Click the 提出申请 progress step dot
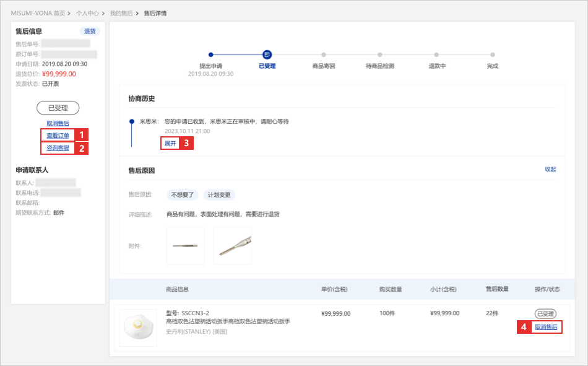Image resolution: width=588 pixels, height=366 pixels. click(x=211, y=54)
